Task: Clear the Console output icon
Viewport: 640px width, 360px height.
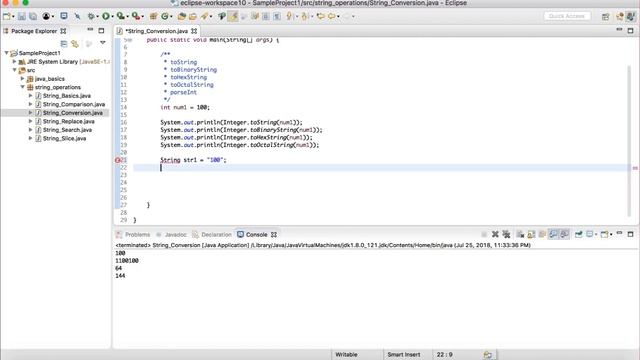Action: click(x=520, y=234)
